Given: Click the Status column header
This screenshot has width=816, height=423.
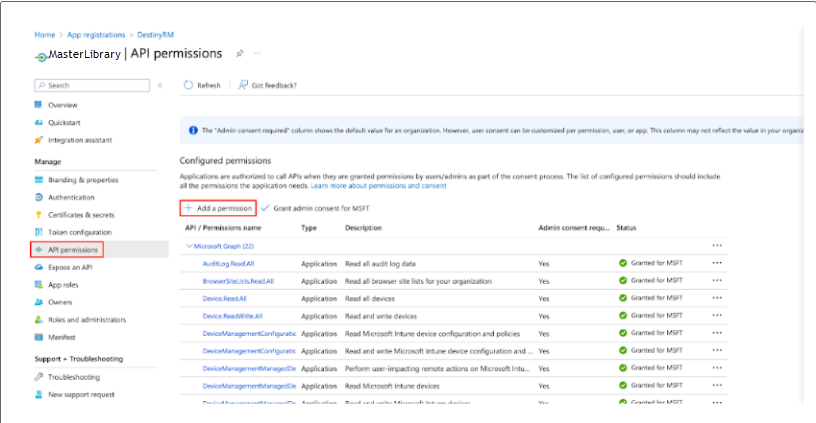Looking at the screenshot, I should 626,228.
